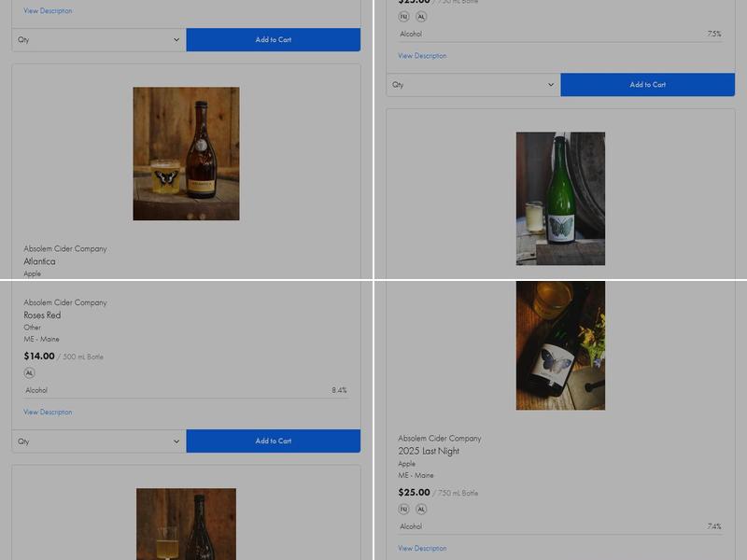The height and width of the screenshot is (560, 747).
Task: Click the AL badge under Roses Red price
Action: tap(29, 372)
